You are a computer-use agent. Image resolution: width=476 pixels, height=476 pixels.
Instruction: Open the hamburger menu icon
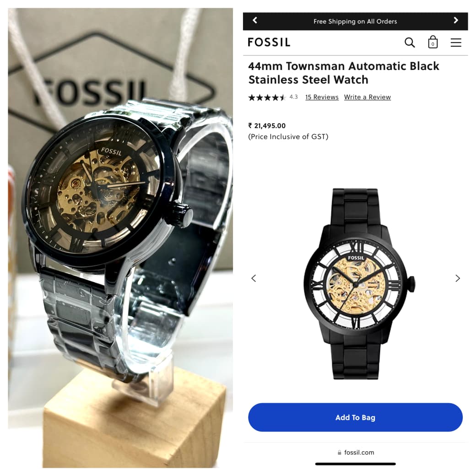(456, 43)
